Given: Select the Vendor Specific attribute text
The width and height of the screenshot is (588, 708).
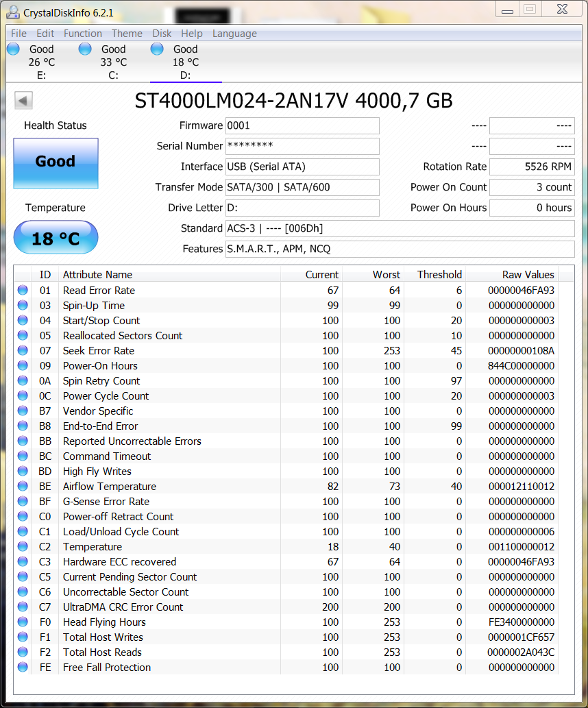Looking at the screenshot, I should 98,411.
